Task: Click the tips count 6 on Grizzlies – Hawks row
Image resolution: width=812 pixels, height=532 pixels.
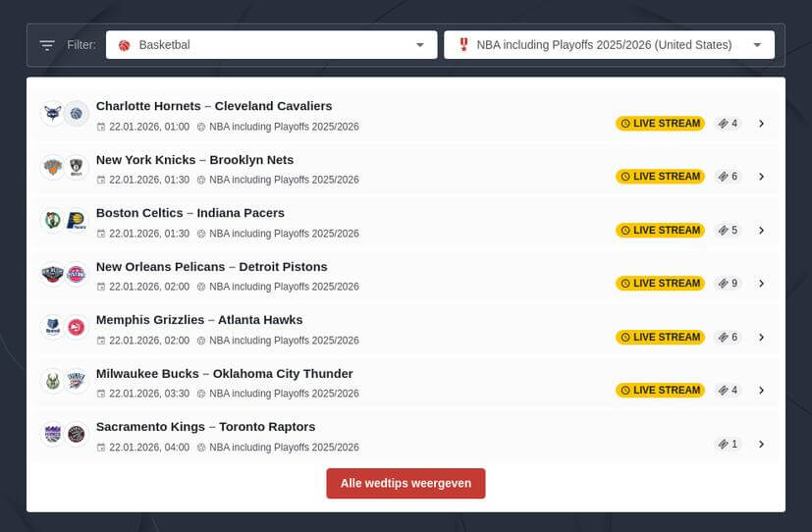Action: click(728, 338)
